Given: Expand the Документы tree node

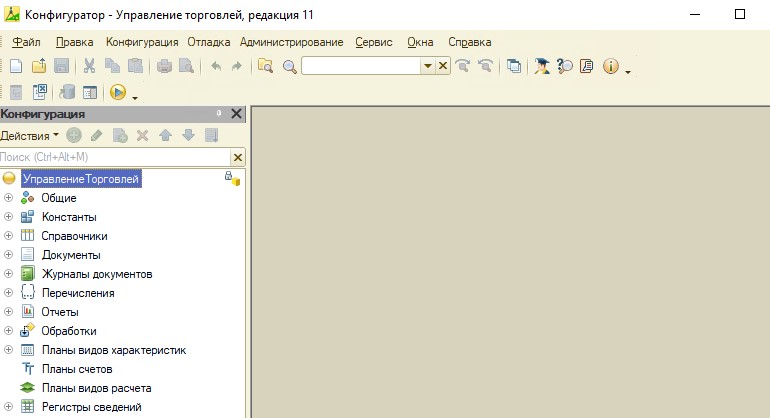Looking at the screenshot, I should point(9,255).
